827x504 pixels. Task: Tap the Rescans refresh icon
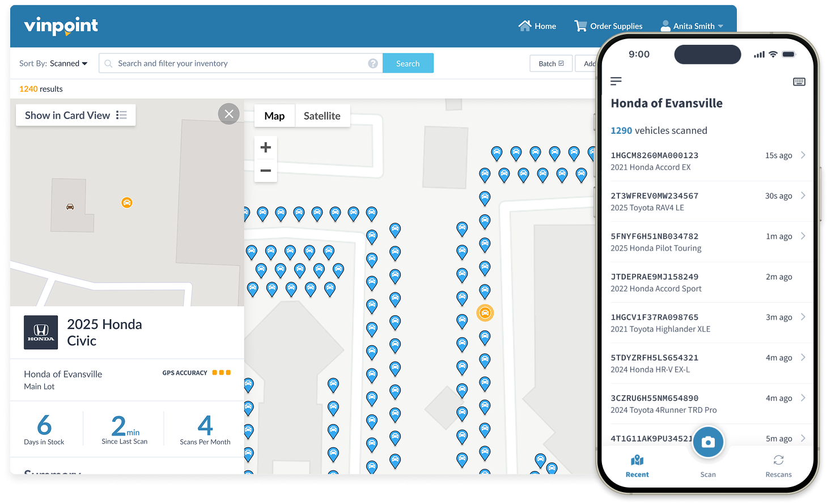(x=779, y=460)
